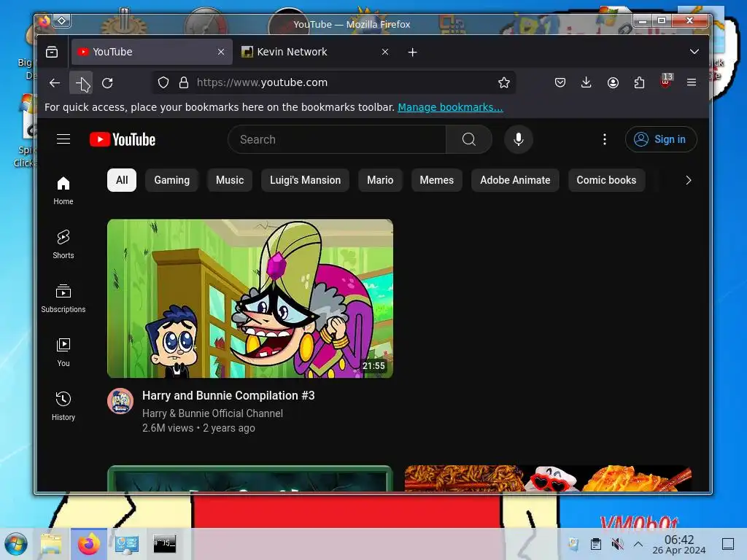Open Harry & Bunnie channel avatar
747x560 pixels.
tap(120, 401)
